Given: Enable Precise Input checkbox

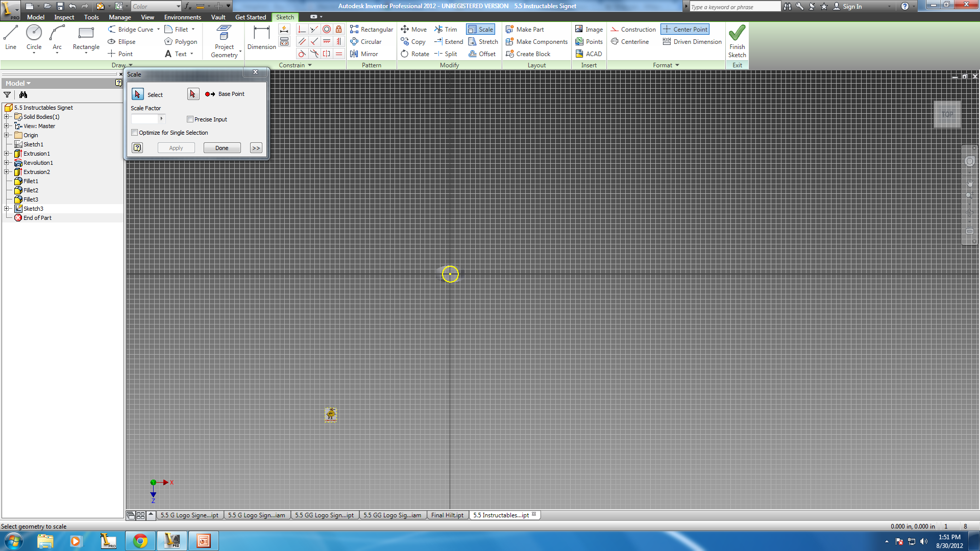Looking at the screenshot, I should [190, 119].
